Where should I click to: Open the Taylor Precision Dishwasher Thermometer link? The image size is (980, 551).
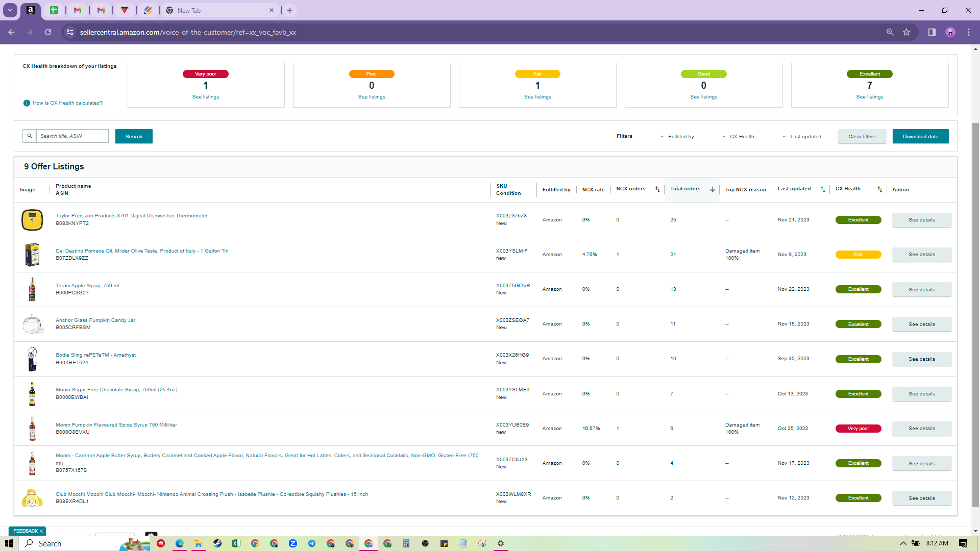pyautogui.click(x=132, y=216)
